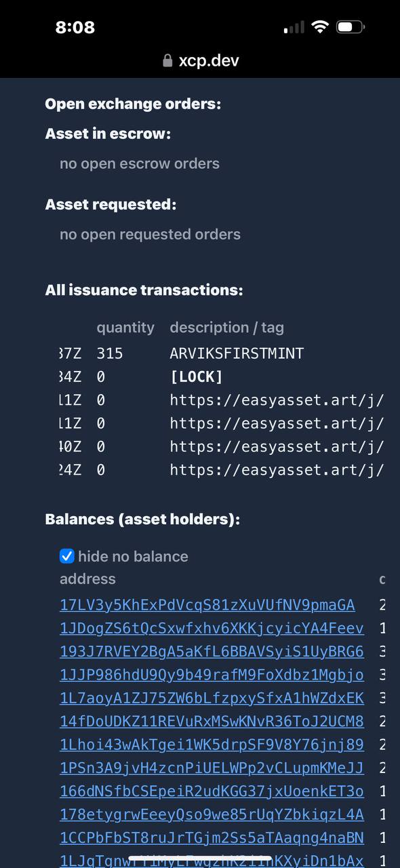Open address link starting with 1PSn3A9jvH4zcnPiUEL
This screenshot has width=400, height=868.
click(212, 768)
